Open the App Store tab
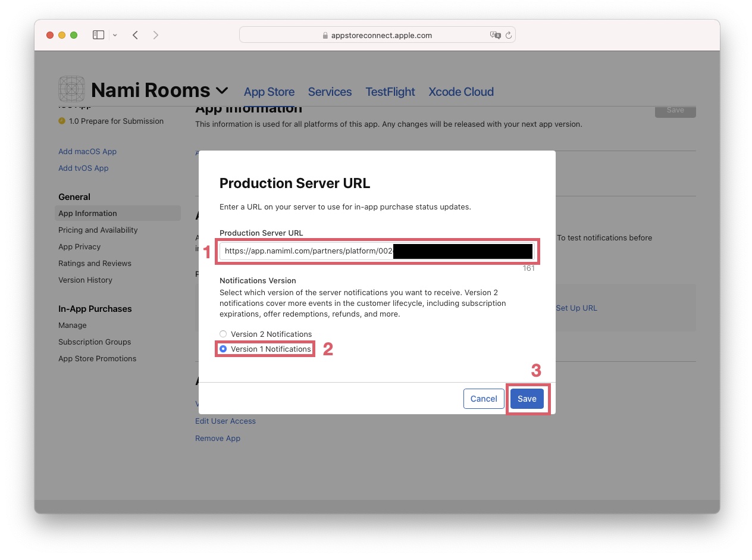The image size is (752, 560). [269, 92]
